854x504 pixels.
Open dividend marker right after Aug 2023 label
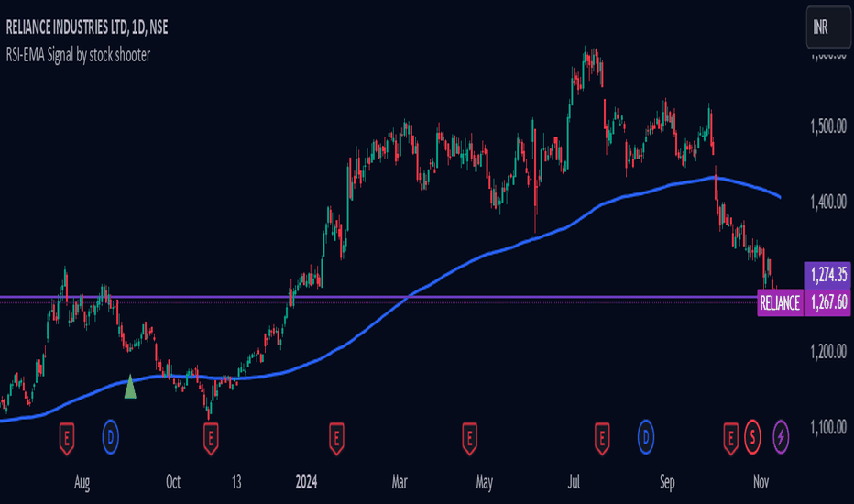(x=111, y=437)
